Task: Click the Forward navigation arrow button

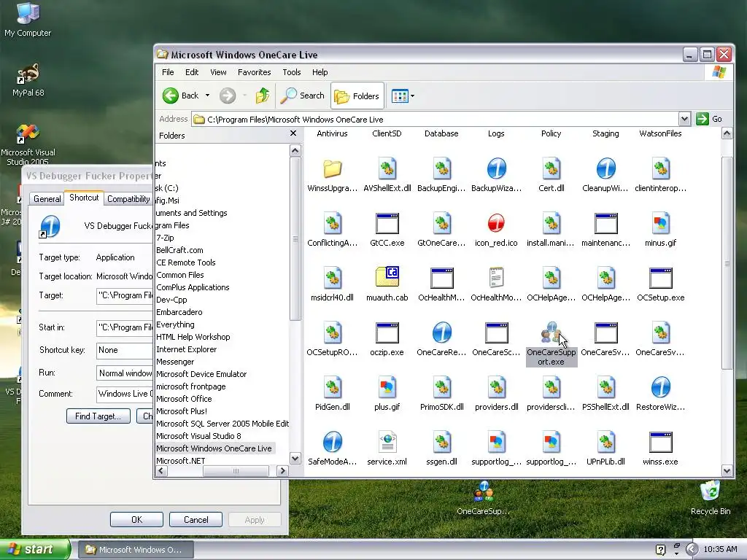Action: 228,96
